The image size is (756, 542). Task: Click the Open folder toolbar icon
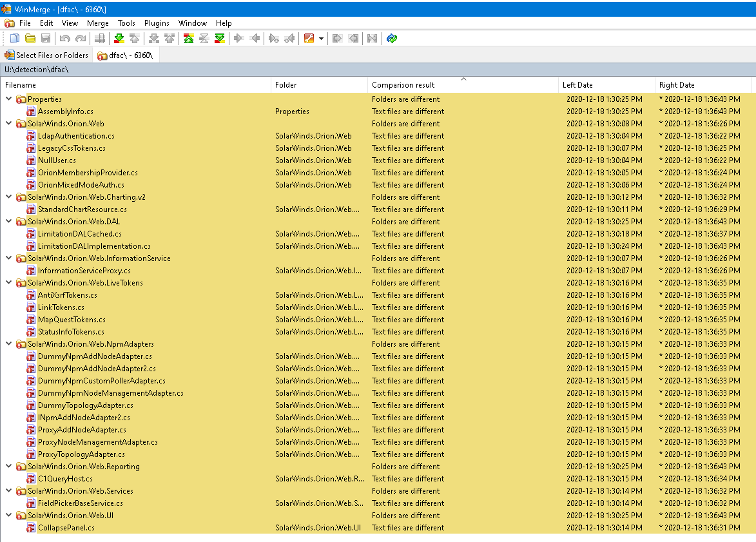pos(30,39)
